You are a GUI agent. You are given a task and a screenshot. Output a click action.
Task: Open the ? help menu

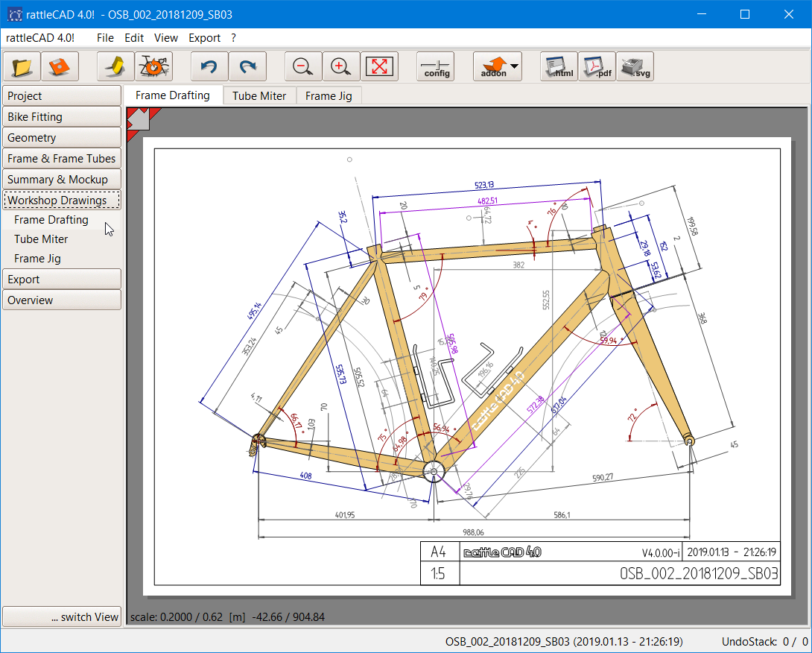click(234, 38)
